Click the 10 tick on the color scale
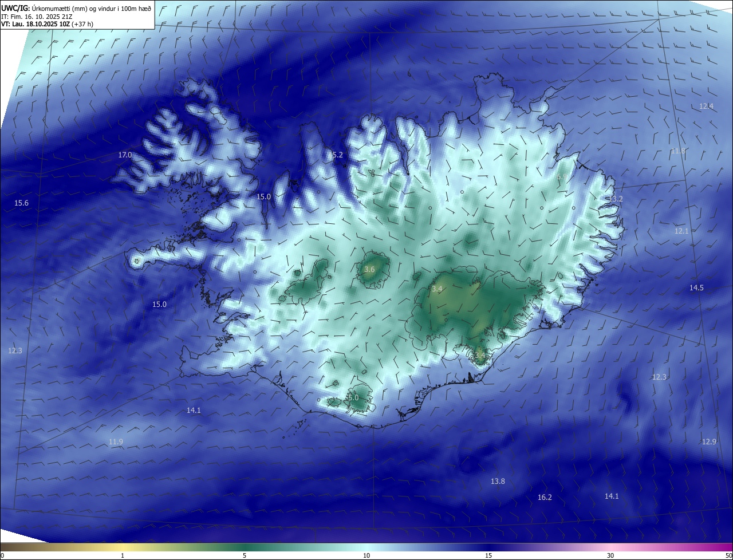 coord(366,555)
